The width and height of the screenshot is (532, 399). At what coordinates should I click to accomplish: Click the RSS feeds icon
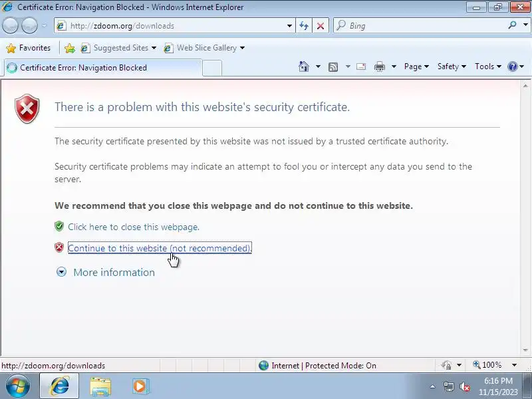pos(333,67)
